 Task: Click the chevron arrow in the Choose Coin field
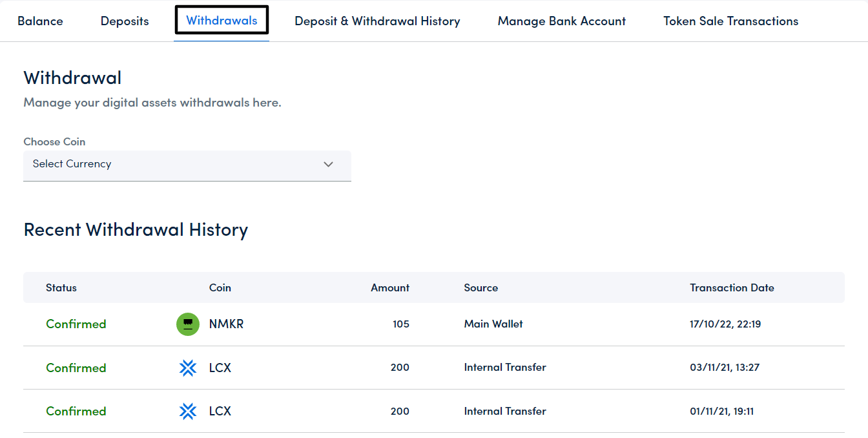click(328, 165)
